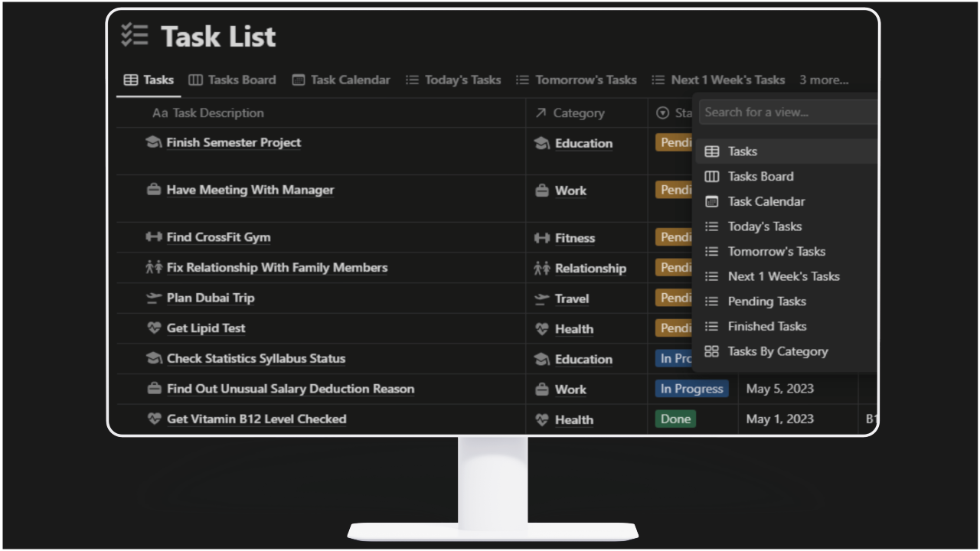Expand the "3 more..." views list
Viewport: 980px width, 551px height.
[824, 80]
